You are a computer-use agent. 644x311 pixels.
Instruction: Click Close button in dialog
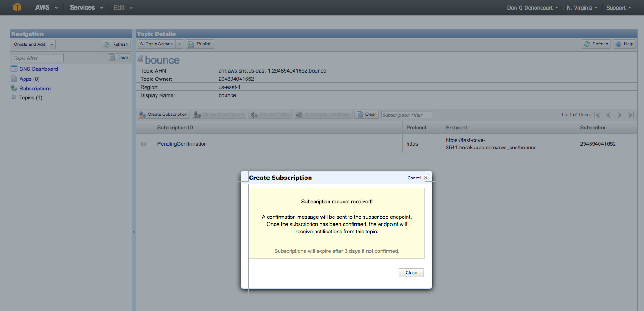(411, 273)
